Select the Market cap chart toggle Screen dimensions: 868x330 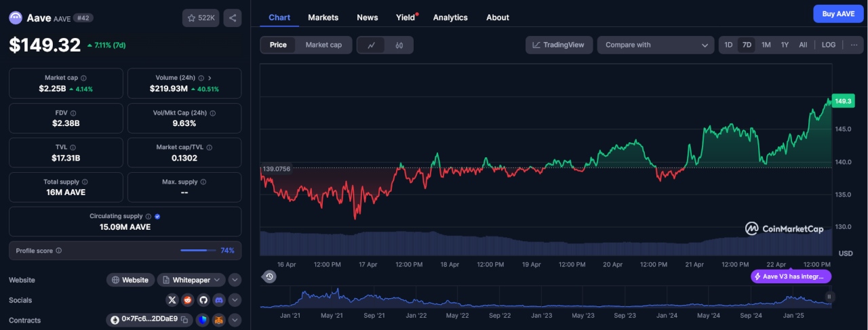[323, 45]
